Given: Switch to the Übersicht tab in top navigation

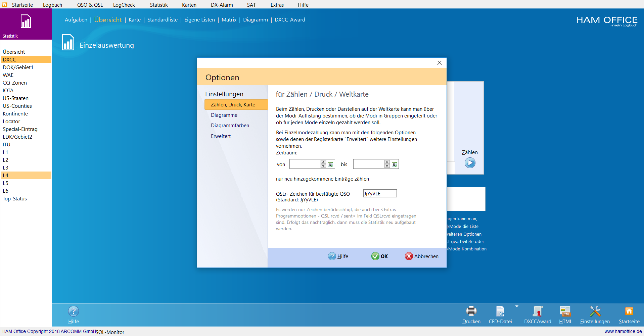Looking at the screenshot, I should [x=108, y=19].
